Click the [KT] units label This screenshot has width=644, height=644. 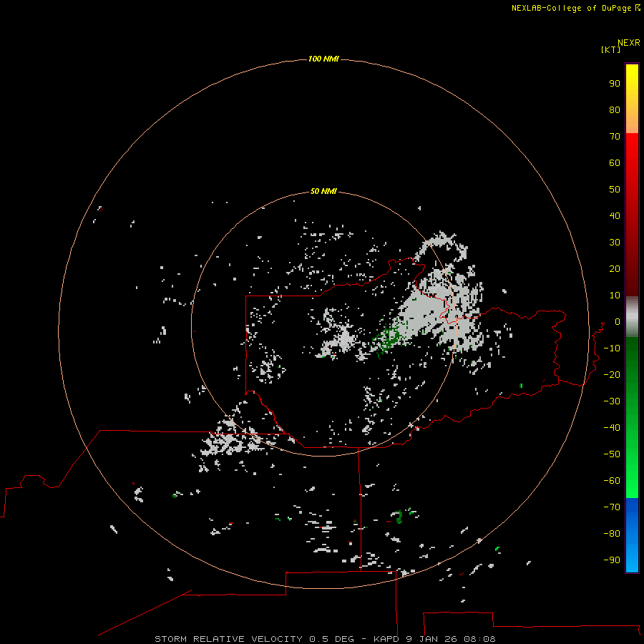610,49
